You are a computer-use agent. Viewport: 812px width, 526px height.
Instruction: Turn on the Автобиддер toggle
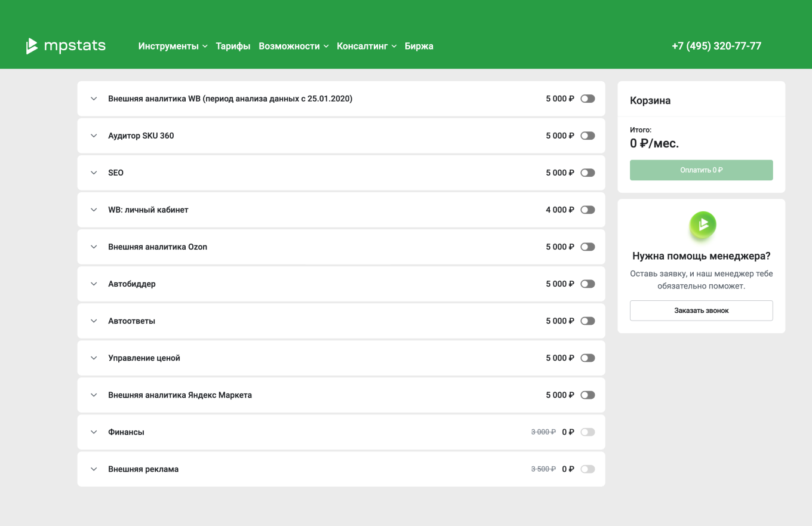(x=588, y=284)
